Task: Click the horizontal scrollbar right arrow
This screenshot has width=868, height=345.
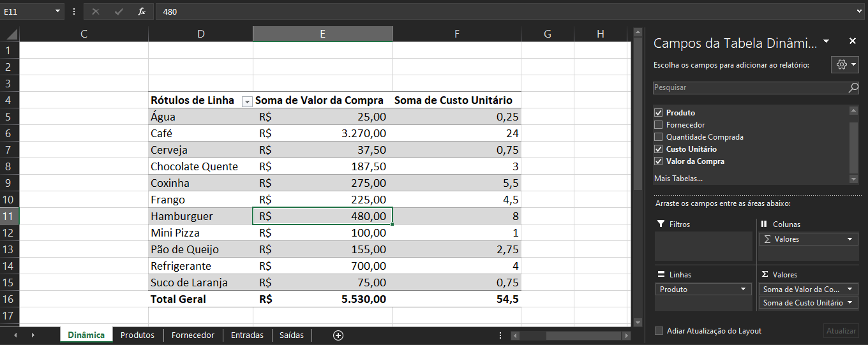Action: point(625,335)
